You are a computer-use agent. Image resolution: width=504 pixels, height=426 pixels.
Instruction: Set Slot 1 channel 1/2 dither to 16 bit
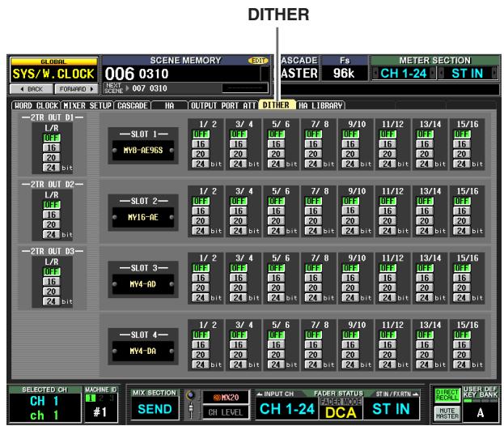[201, 144]
